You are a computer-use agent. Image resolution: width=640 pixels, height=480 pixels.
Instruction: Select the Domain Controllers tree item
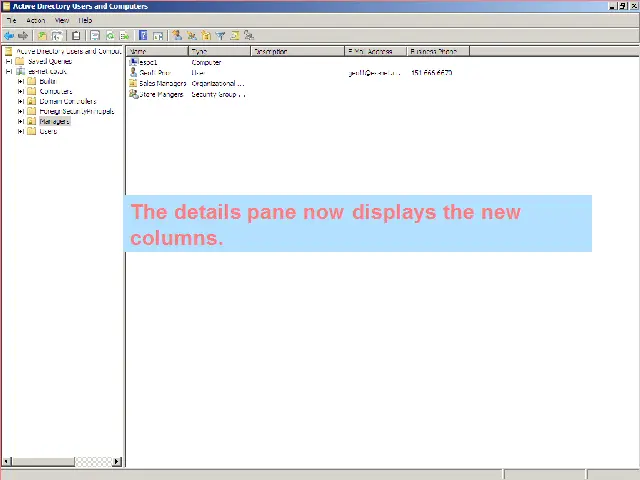(x=68, y=101)
